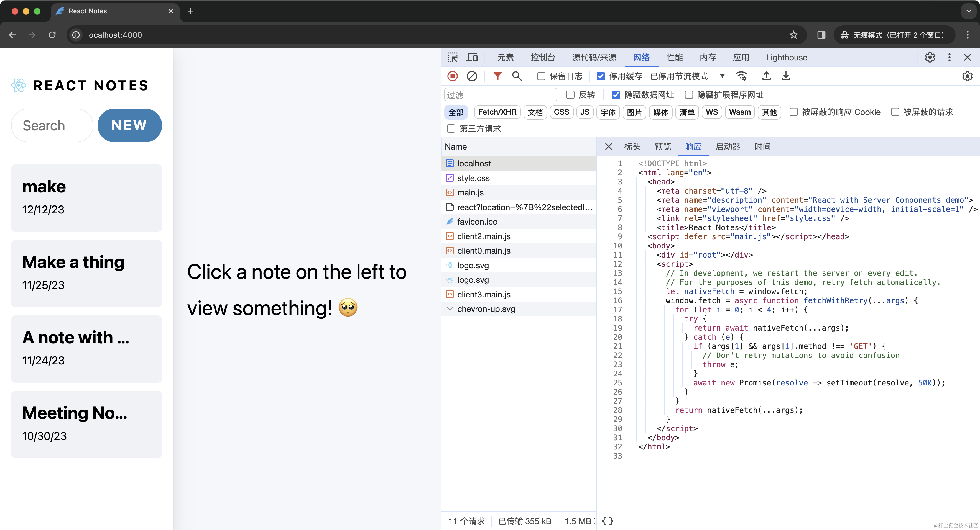980x530 pixels.
Task: Click the stop recording network log icon
Action: click(x=452, y=76)
